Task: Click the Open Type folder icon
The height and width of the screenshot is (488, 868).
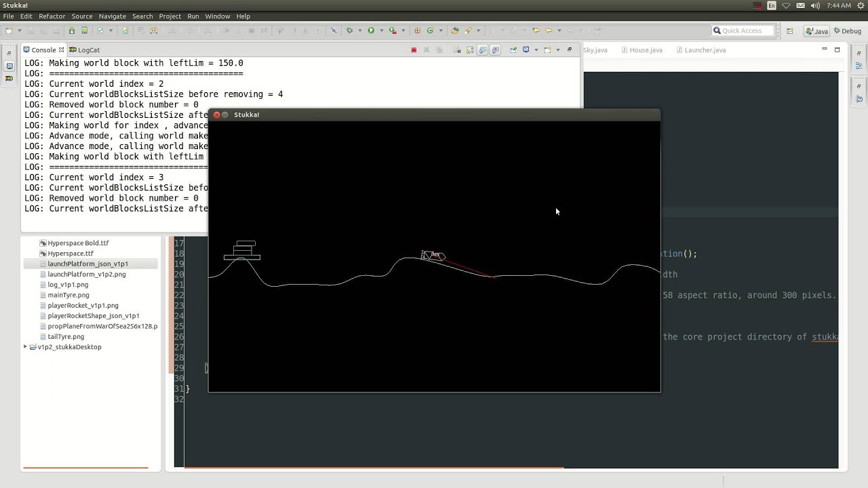Action: pos(454,30)
